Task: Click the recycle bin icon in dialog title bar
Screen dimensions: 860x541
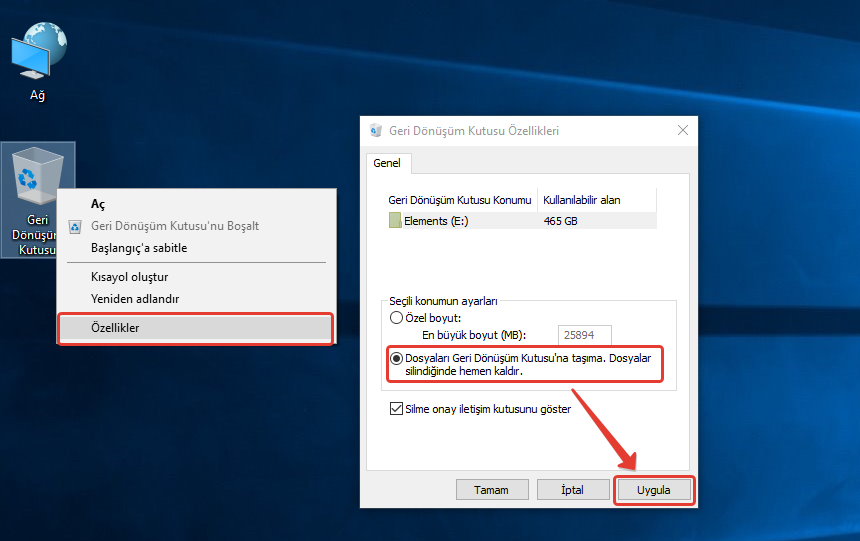Action: 375,131
